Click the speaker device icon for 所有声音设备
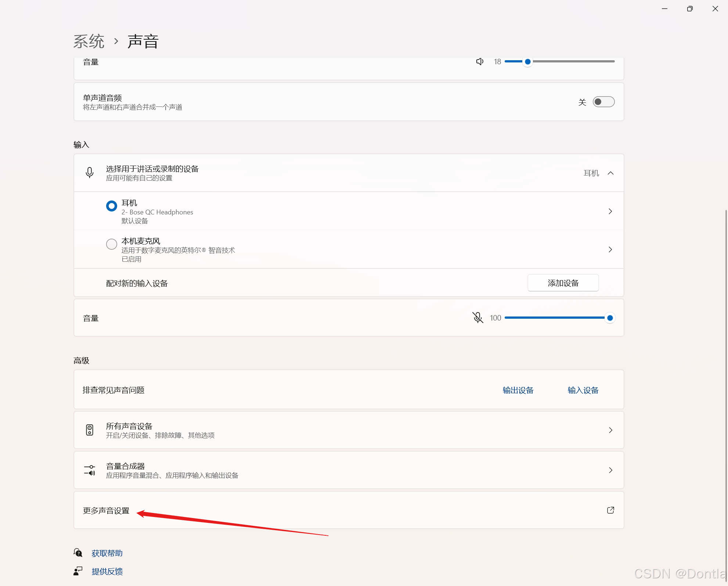This screenshot has width=728, height=586. 90,430
